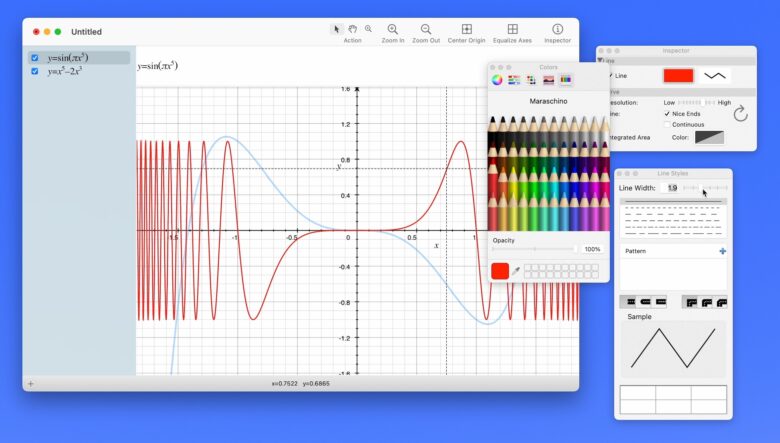Adjust the Line Width slider

tap(705, 188)
